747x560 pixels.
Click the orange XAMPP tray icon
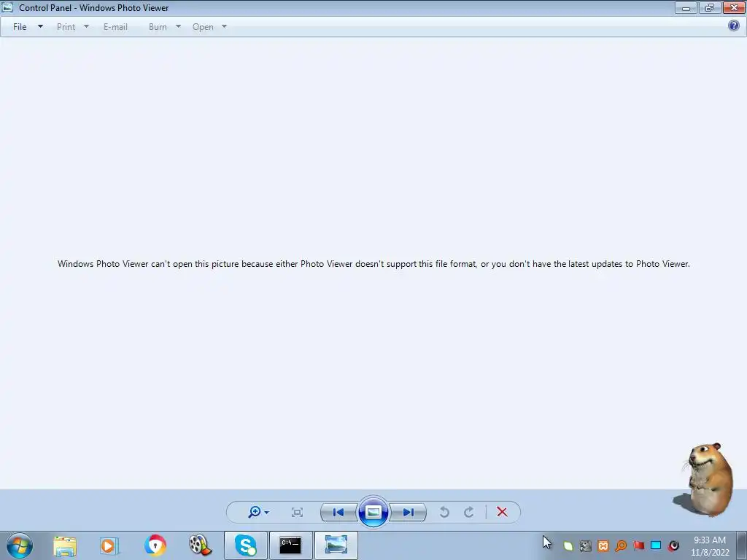tap(603, 545)
